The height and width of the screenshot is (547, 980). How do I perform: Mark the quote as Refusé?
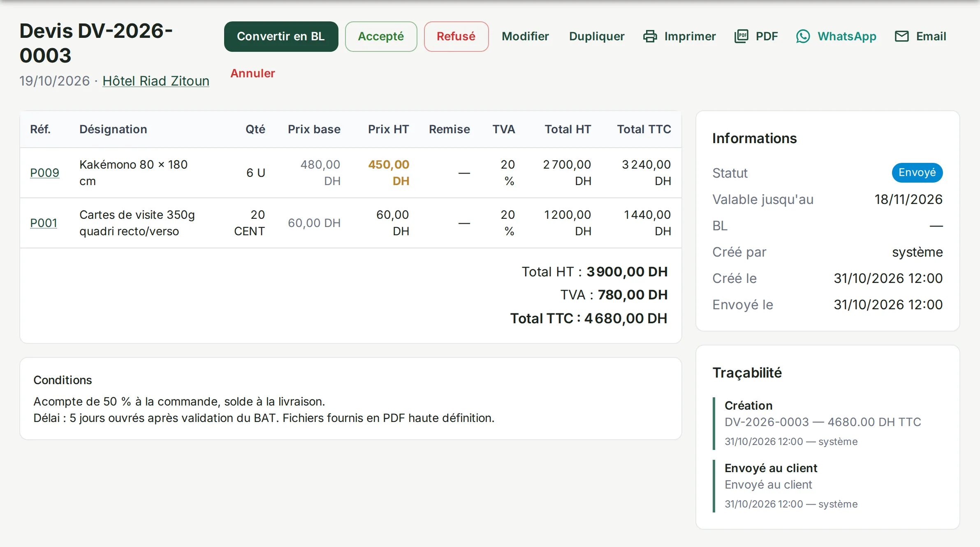tap(456, 36)
